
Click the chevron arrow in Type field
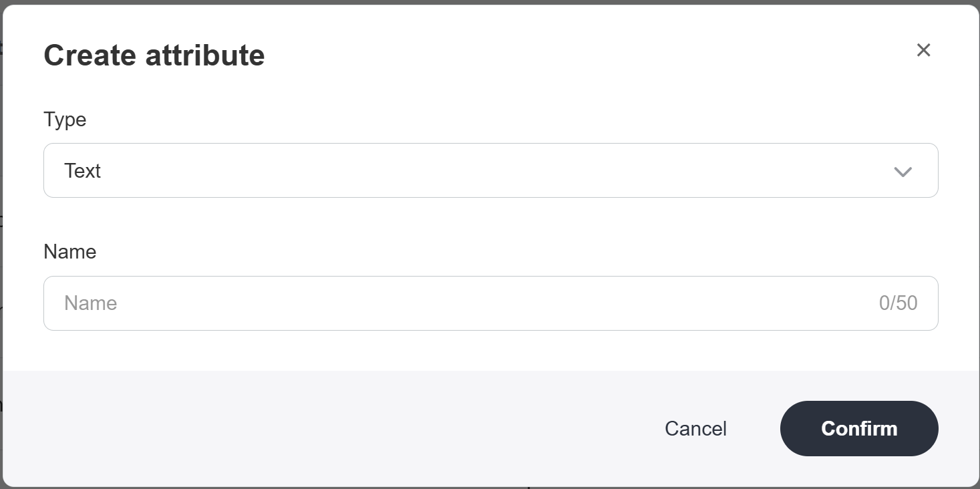click(x=903, y=172)
